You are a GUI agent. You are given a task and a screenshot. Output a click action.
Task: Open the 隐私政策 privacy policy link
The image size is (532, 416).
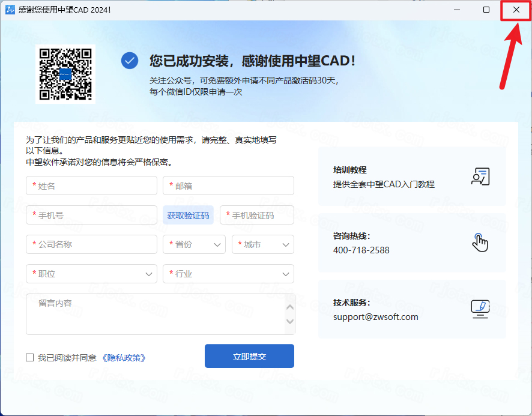pos(124,358)
